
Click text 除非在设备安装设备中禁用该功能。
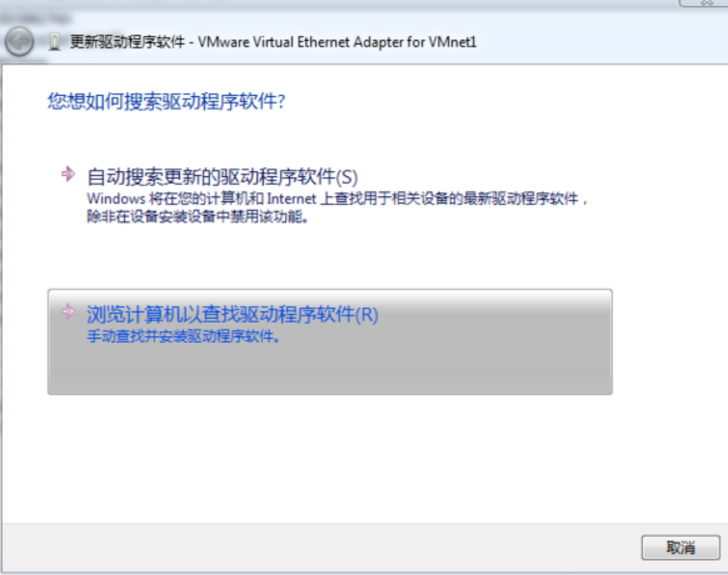point(198,216)
